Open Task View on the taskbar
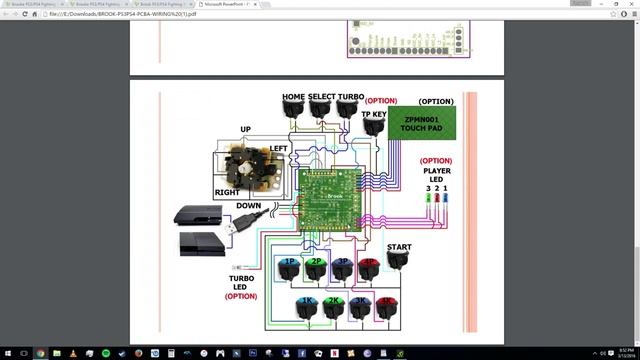Screen dimensions: 640x360 coord(24,353)
